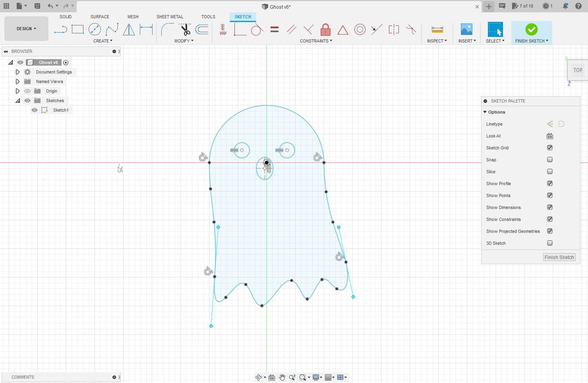This screenshot has width=588, height=383.
Task: Choose the Offset tool in Modify
Action: 202,29
